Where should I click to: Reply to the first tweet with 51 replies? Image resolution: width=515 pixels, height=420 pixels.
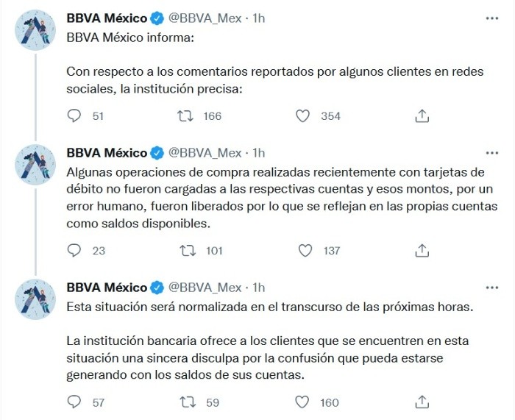(74, 115)
